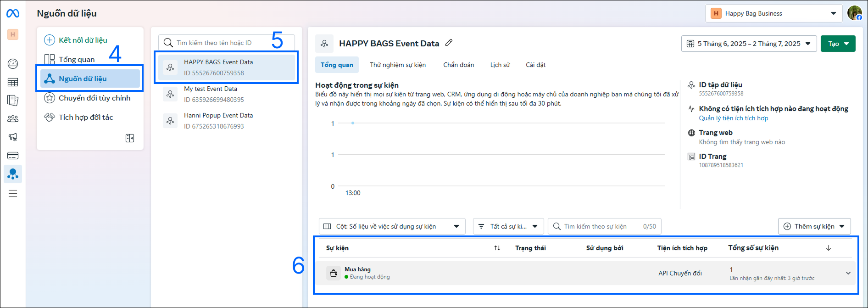The height and width of the screenshot is (308, 868).
Task: Sort events by Sự kiện column arrows
Action: click(497, 248)
